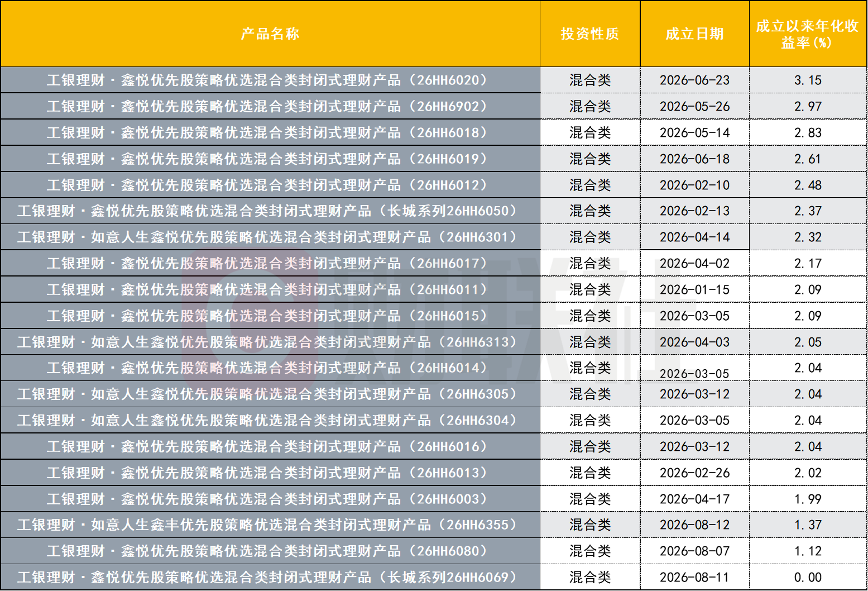Screen dimensions: 868x591
Task: Click the date 2026-08-11
Action: 694,578
